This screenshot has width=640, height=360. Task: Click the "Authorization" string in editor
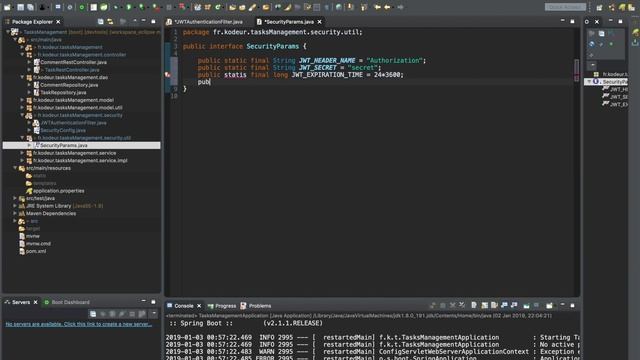point(394,60)
